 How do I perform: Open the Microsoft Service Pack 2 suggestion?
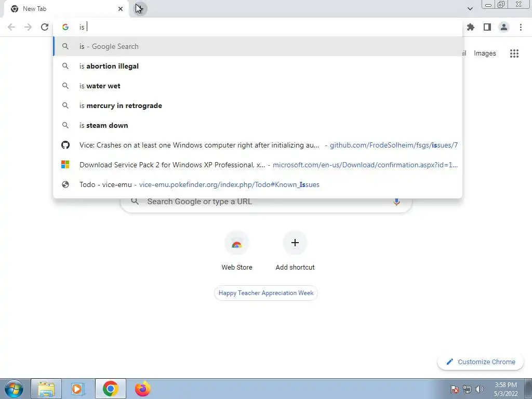(x=258, y=165)
